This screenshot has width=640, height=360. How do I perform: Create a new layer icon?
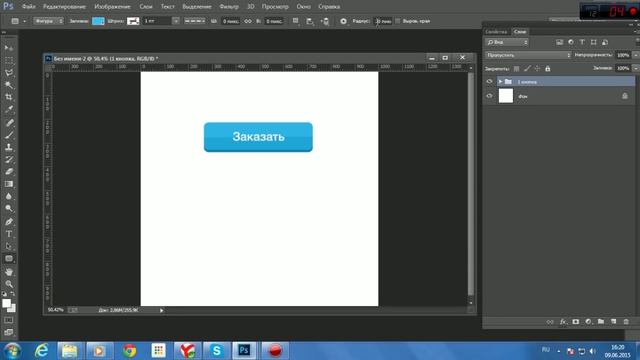613,322
